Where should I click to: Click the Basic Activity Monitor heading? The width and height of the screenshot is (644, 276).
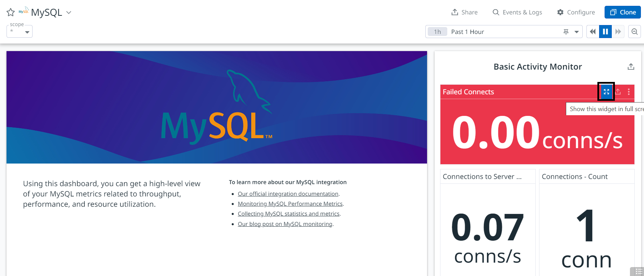click(537, 67)
